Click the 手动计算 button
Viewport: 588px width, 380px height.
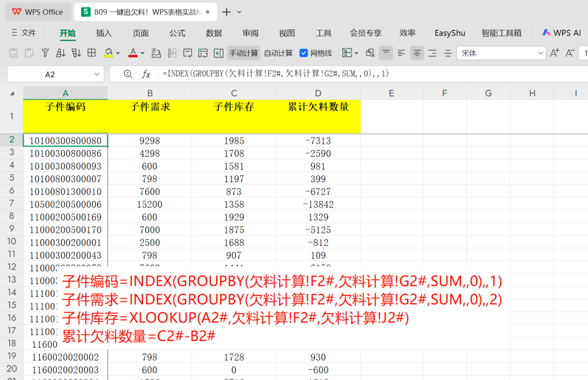[243, 53]
